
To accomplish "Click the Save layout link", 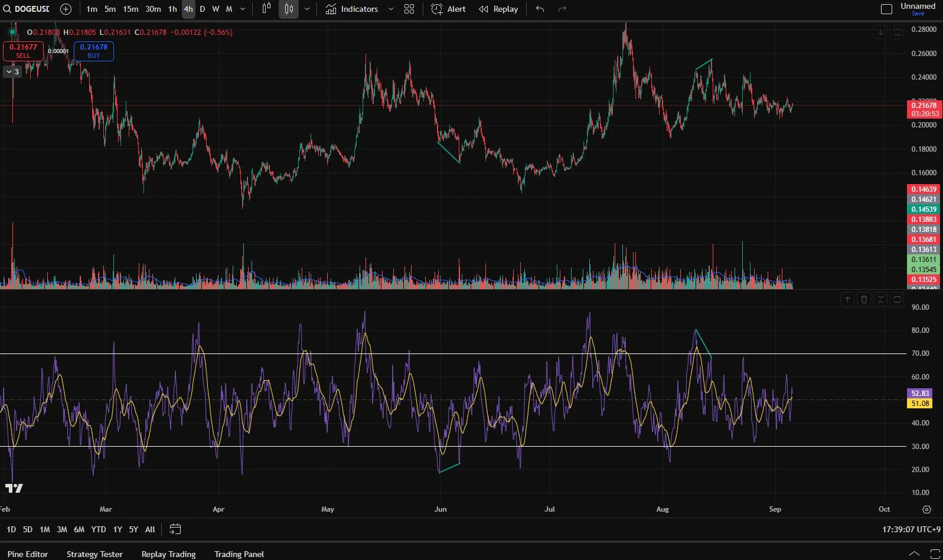I will [918, 14].
